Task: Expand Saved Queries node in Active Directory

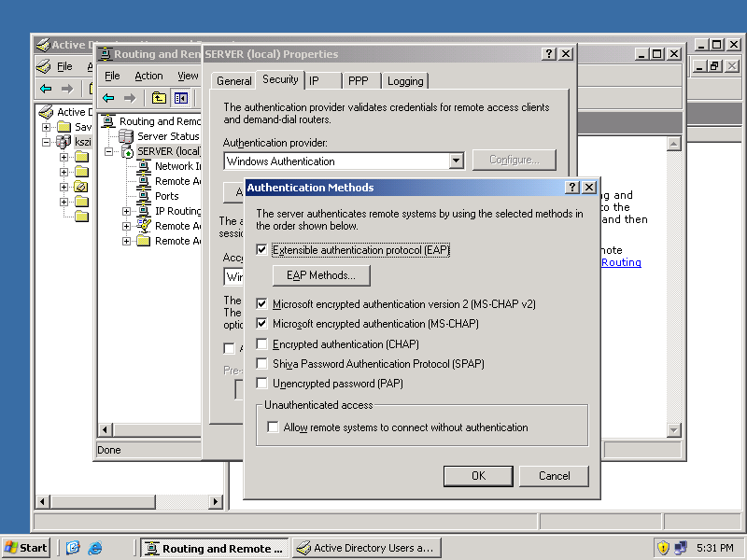Action: tap(46, 127)
